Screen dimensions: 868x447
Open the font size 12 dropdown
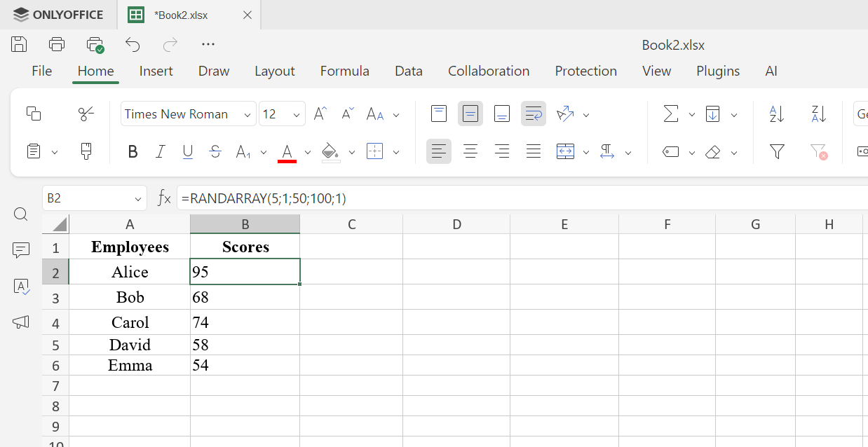pyautogui.click(x=297, y=115)
